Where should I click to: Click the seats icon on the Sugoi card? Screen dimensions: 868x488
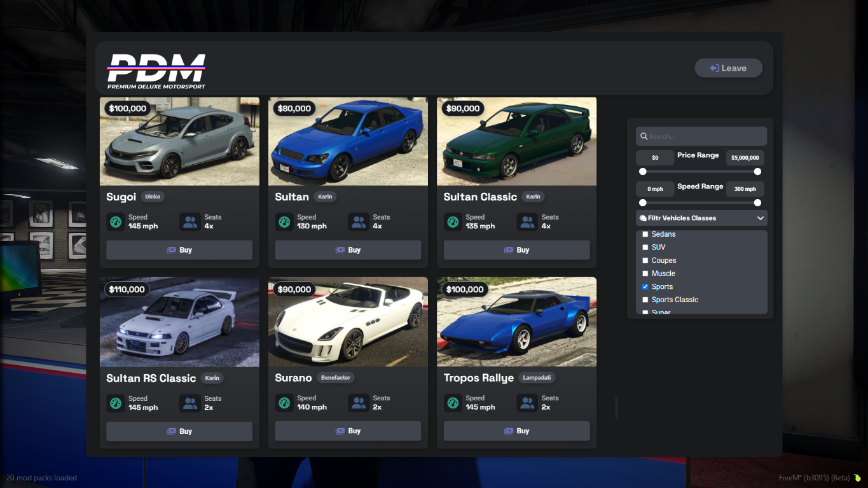[x=189, y=222]
